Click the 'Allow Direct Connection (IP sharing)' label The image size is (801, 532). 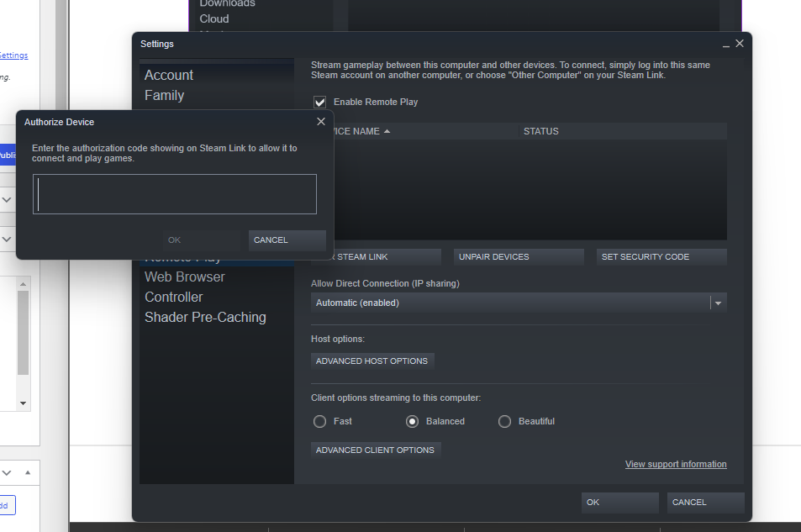tap(385, 283)
